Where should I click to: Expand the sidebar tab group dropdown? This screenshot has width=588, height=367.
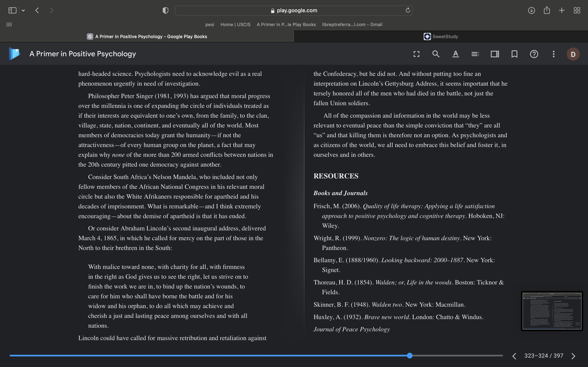tap(23, 10)
